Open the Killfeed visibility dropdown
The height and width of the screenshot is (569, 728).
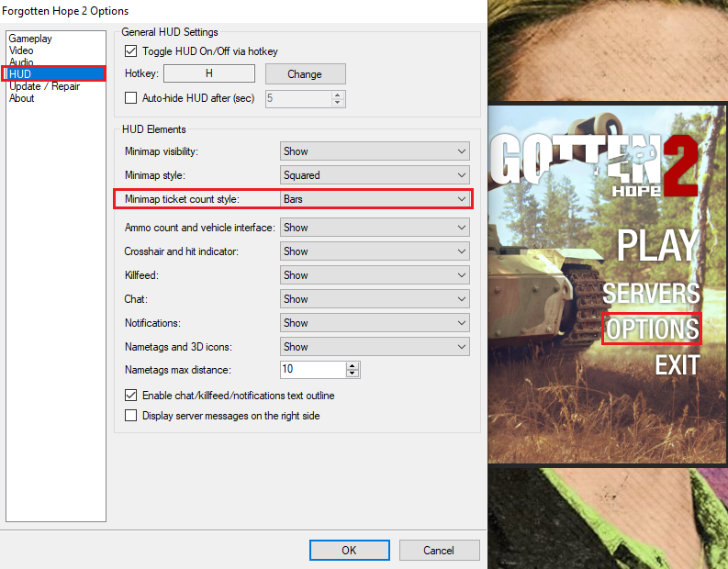tap(375, 275)
